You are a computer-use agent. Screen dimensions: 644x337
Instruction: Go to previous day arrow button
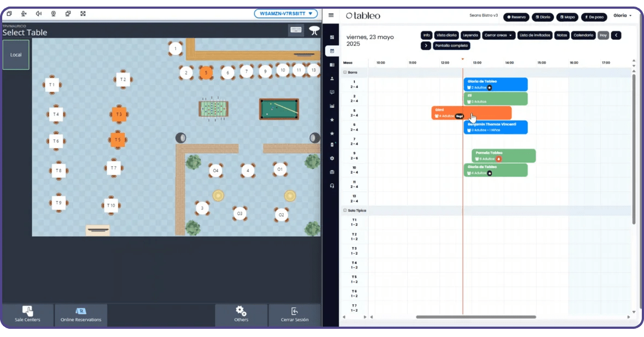pyautogui.click(x=616, y=35)
